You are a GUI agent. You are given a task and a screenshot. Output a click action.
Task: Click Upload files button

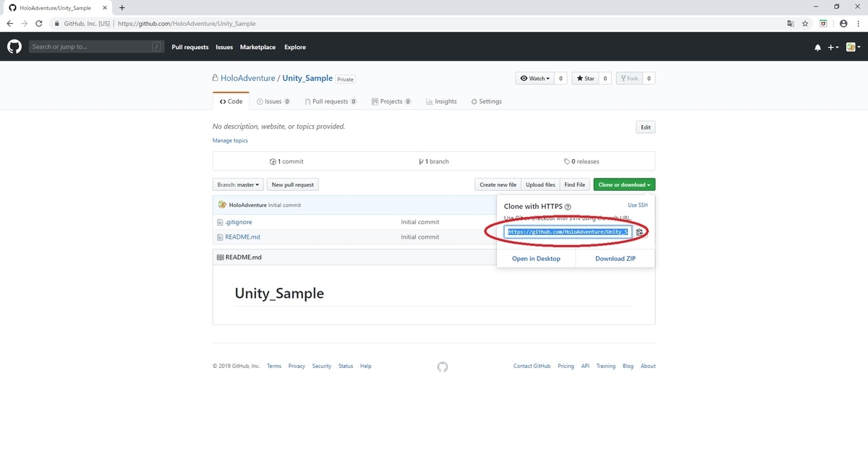(x=540, y=184)
